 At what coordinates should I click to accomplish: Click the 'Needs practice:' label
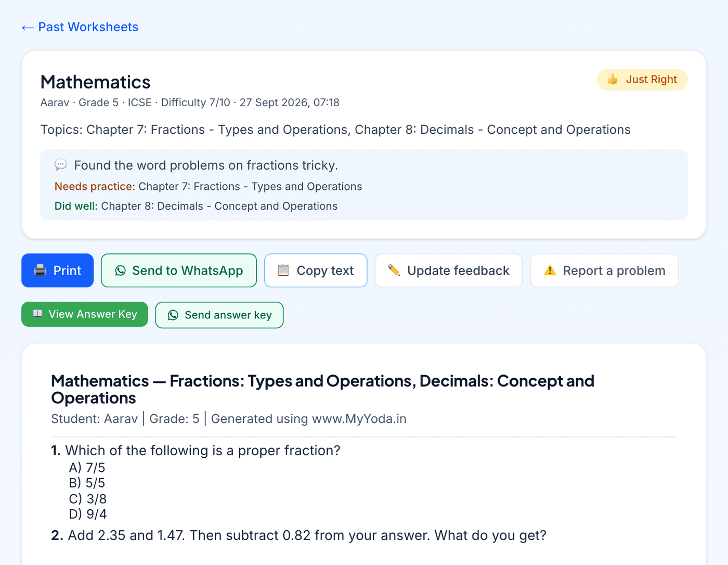pos(95,186)
